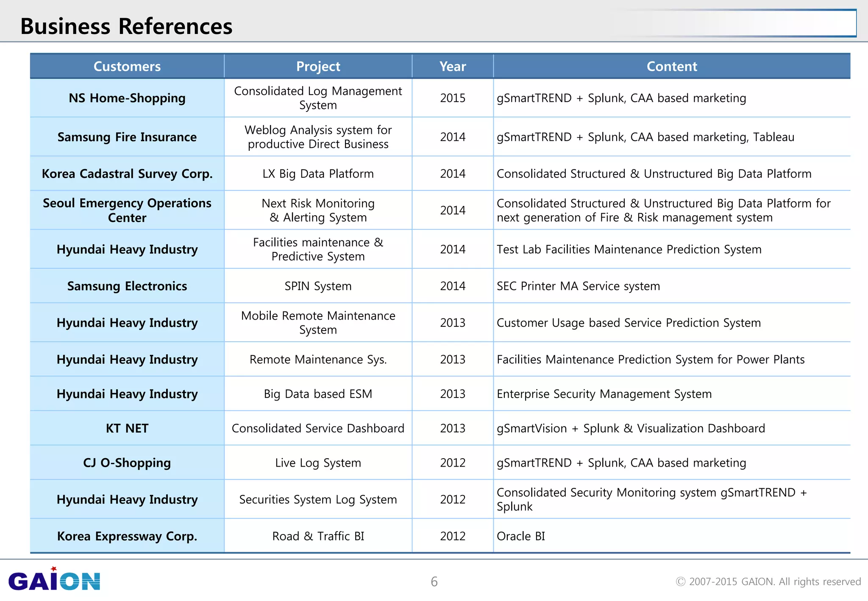Image resolution: width=868 pixels, height=601 pixels.
Task: Select the Samsung Fire Insurance cell
Action: pyautogui.click(x=127, y=137)
